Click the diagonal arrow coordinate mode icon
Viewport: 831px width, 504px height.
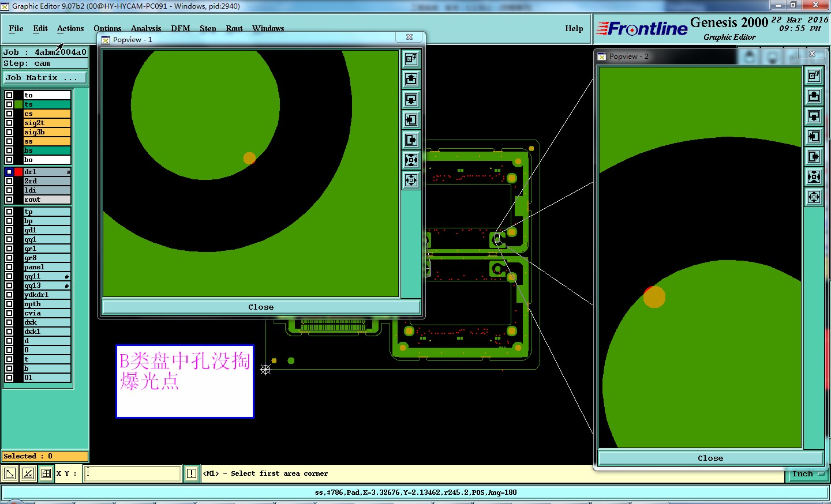click(10, 474)
